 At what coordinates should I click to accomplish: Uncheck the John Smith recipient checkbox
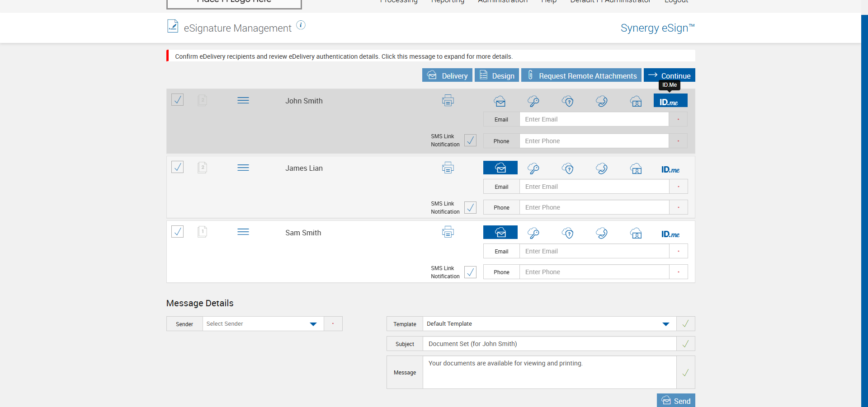pos(177,100)
